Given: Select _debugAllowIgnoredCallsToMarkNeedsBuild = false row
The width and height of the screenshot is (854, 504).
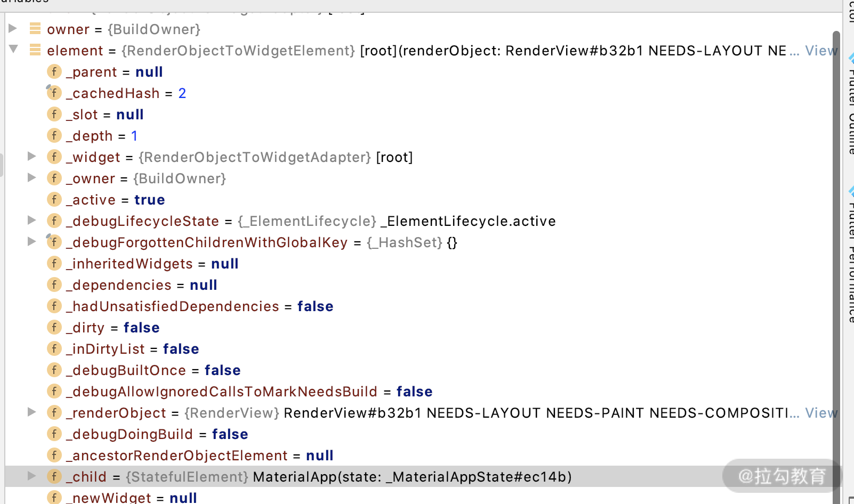Looking at the screenshot, I should point(249,392).
